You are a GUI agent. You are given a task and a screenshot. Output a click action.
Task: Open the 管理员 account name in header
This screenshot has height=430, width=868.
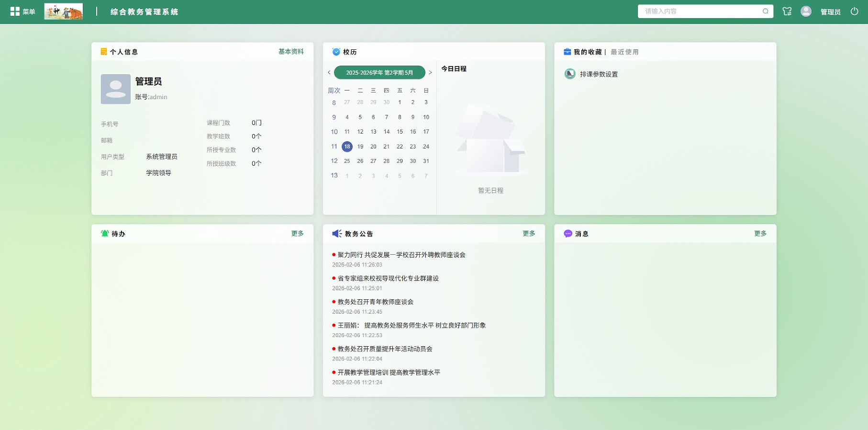pos(831,12)
